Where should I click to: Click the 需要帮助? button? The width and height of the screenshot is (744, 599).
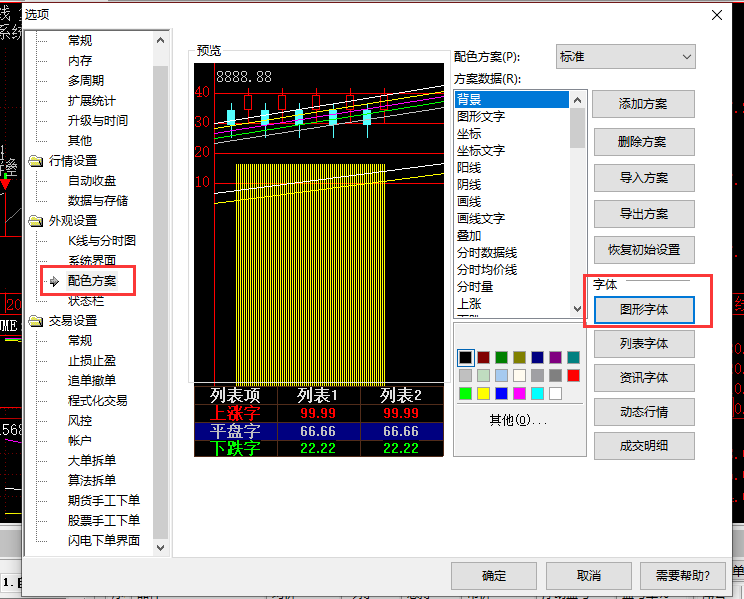click(683, 576)
